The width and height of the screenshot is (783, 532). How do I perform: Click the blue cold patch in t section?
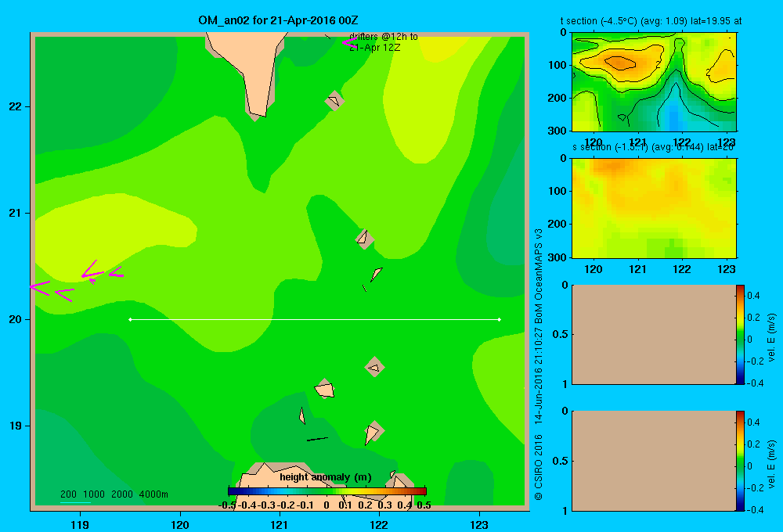674,118
